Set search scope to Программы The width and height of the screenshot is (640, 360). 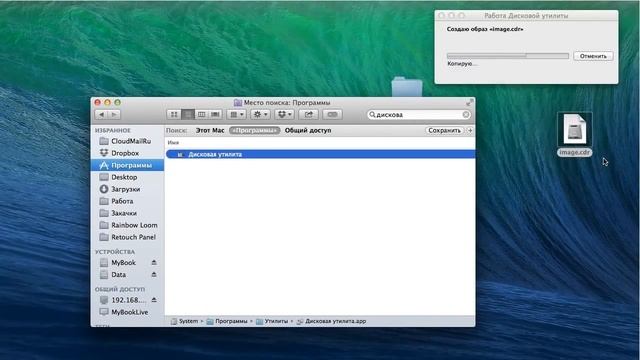254,130
